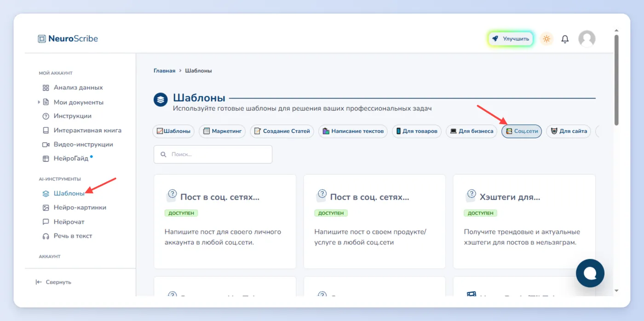Viewport: 644px width, 321px height.
Task: Select the Маркетинг category tab
Action: (222, 131)
